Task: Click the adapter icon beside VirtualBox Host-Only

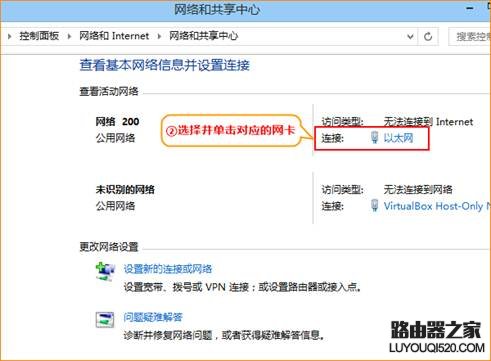Action: pyautogui.click(x=375, y=205)
